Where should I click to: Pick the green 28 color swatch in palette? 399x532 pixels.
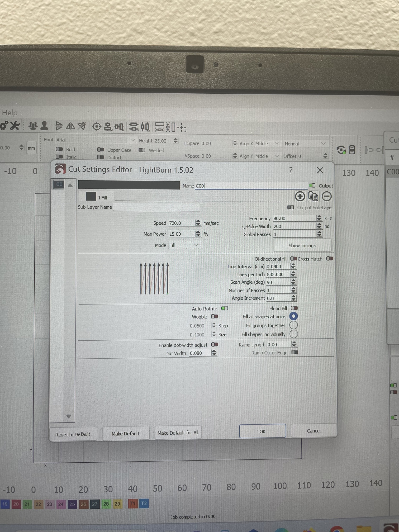pos(106,504)
